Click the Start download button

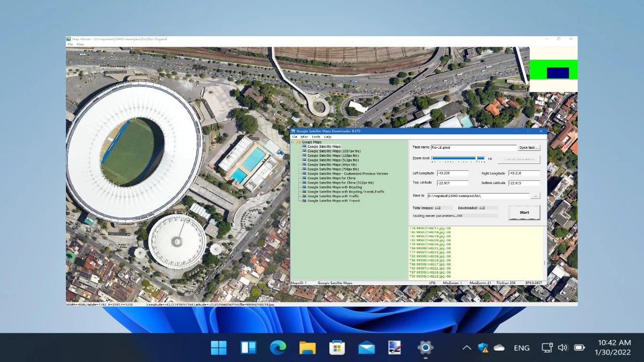(524, 212)
